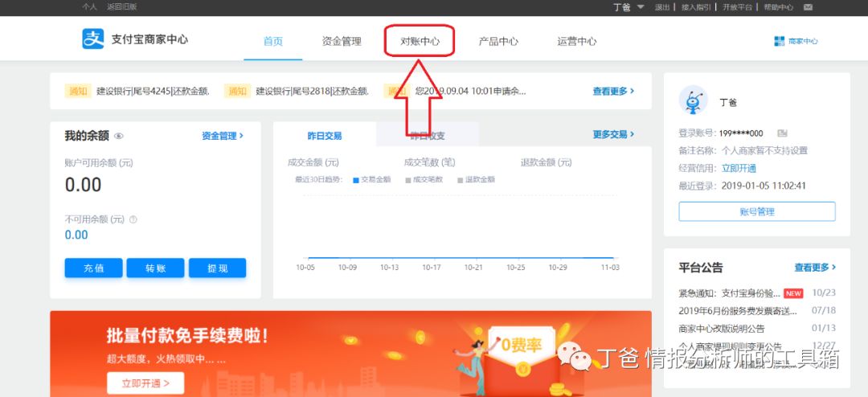Screen dimensions: 868x397
Task: Toggle 成交笔数 legend swatch in chart
Action: 408,180
